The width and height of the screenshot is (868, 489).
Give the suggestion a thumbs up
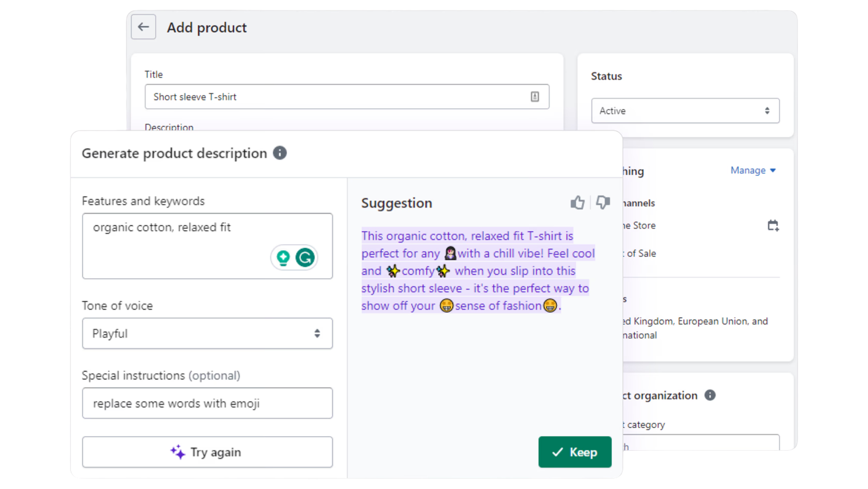click(x=577, y=202)
